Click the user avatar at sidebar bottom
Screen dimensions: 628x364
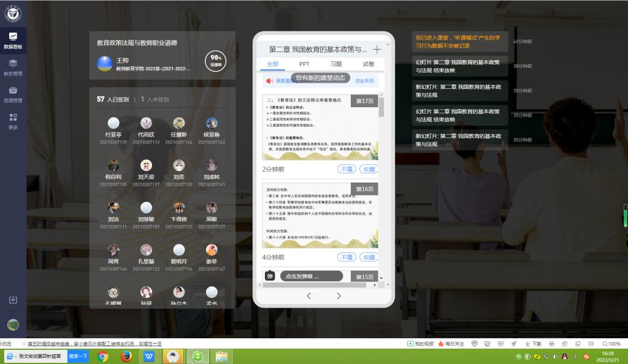click(x=13, y=325)
